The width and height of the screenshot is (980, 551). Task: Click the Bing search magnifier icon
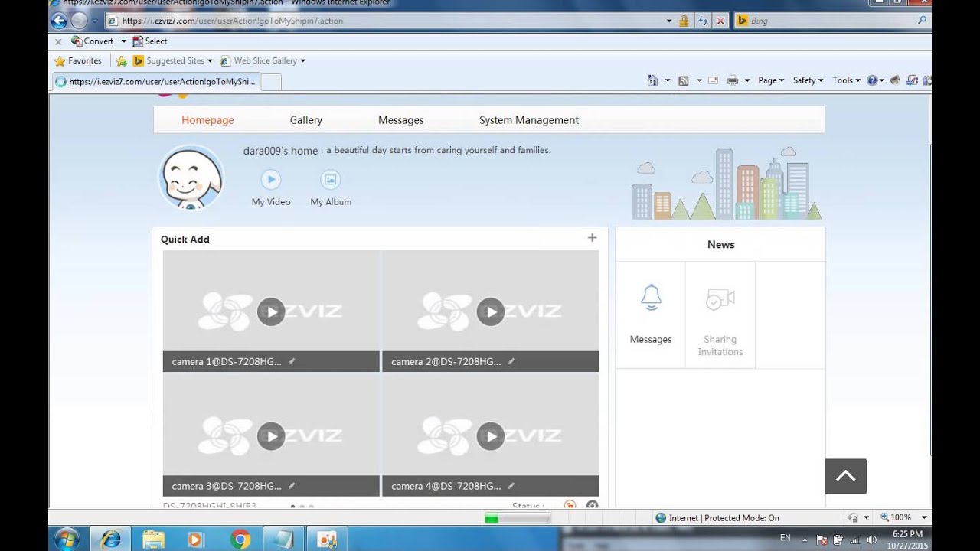coord(923,21)
